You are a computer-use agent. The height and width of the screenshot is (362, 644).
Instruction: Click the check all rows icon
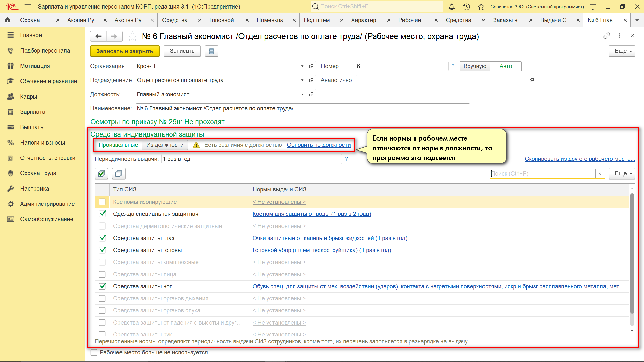[101, 174]
